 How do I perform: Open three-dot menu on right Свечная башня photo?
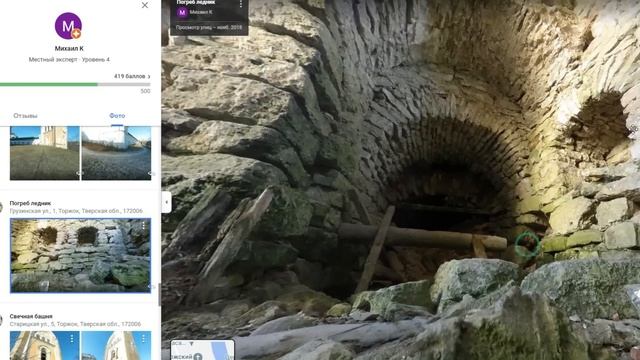143,339
